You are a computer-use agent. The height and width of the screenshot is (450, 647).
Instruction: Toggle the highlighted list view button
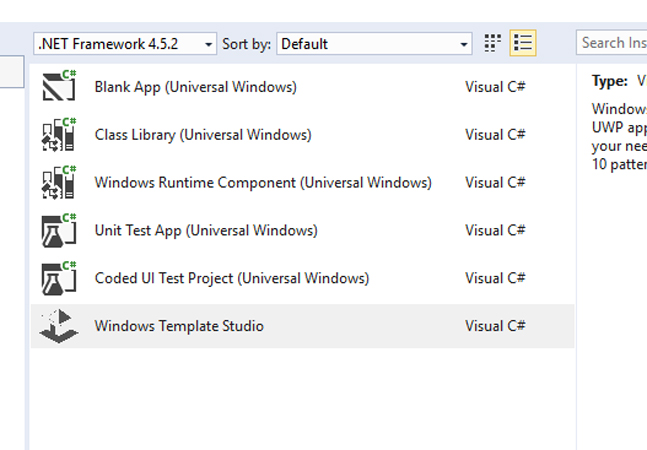pyautogui.click(x=522, y=43)
